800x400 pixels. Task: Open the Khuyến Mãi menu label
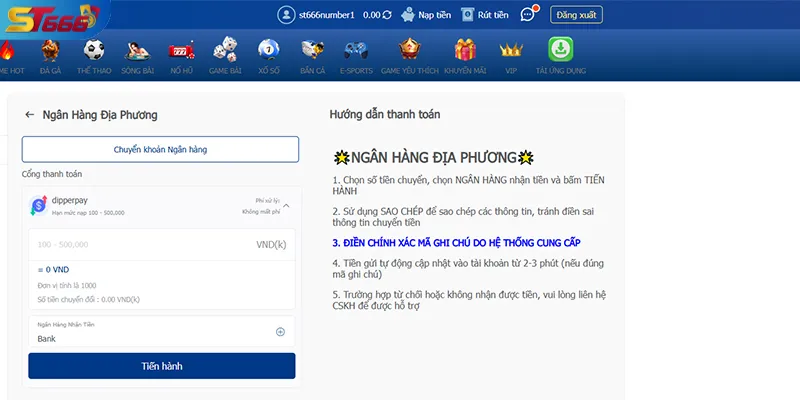pos(465,71)
